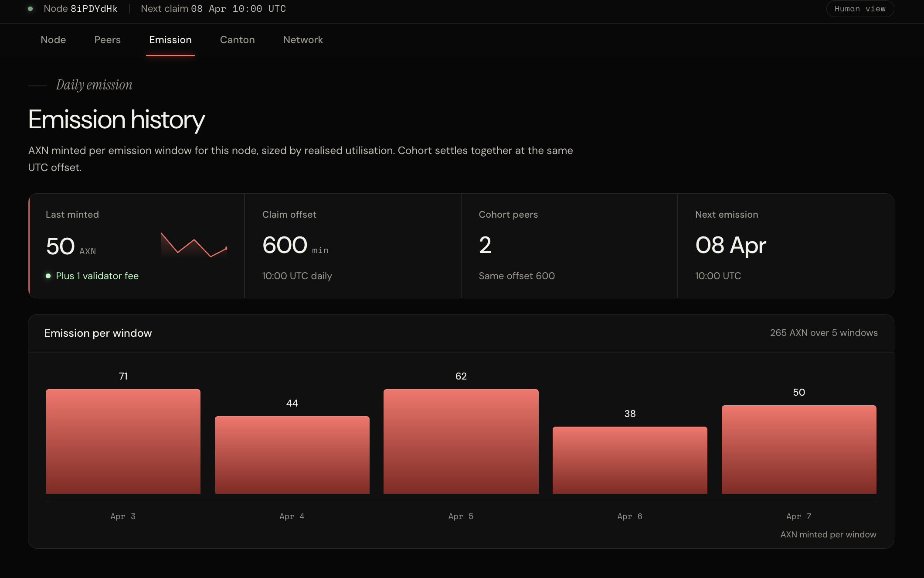Select the Emission tab
This screenshot has width=924, height=578.
tap(170, 40)
